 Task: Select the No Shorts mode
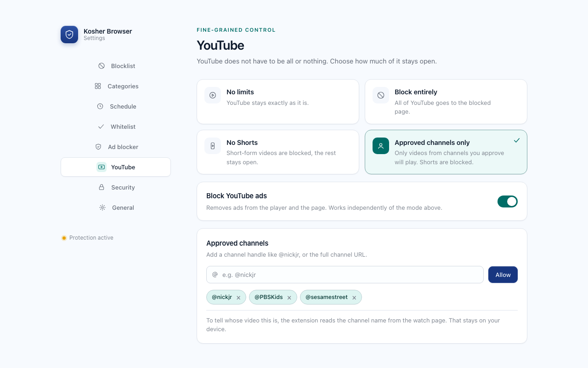tap(278, 152)
